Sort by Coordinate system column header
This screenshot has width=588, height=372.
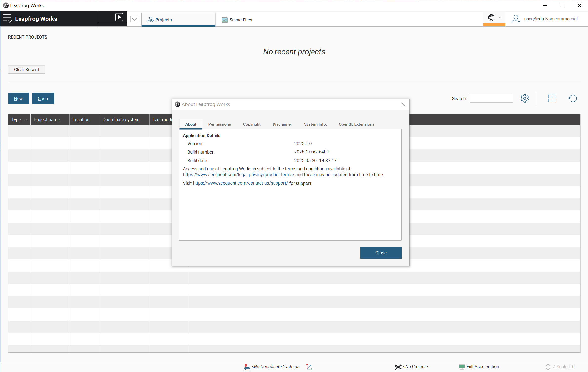pos(124,120)
